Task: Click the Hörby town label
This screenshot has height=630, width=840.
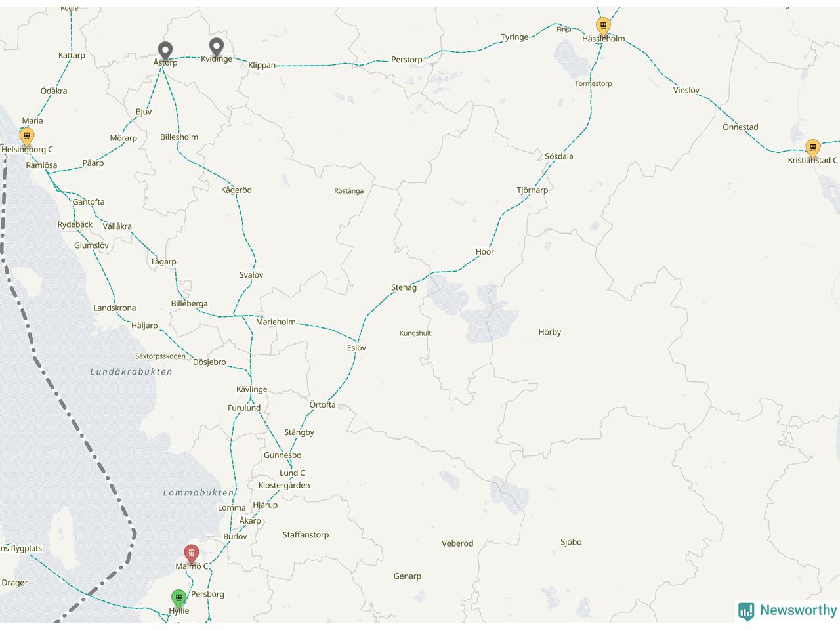Action: [x=550, y=332]
